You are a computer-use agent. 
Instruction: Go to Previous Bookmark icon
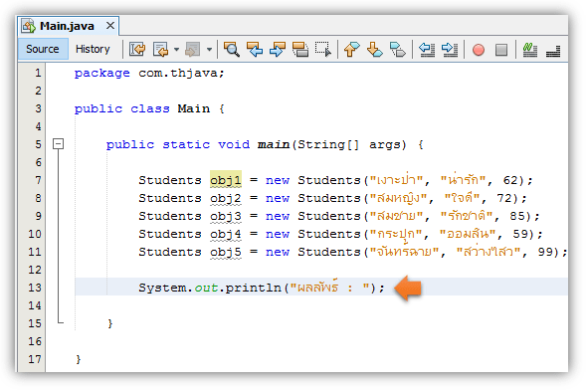pyautogui.click(x=351, y=49)
